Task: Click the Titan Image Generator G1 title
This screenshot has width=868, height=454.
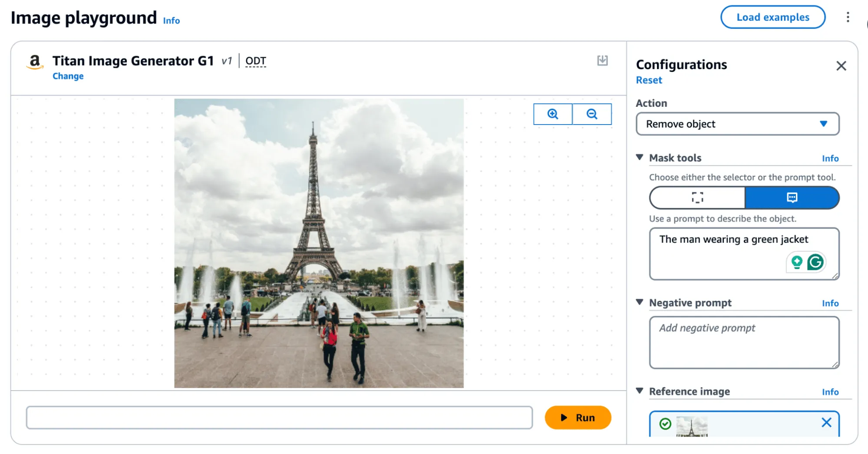Action: click(133, 61)
